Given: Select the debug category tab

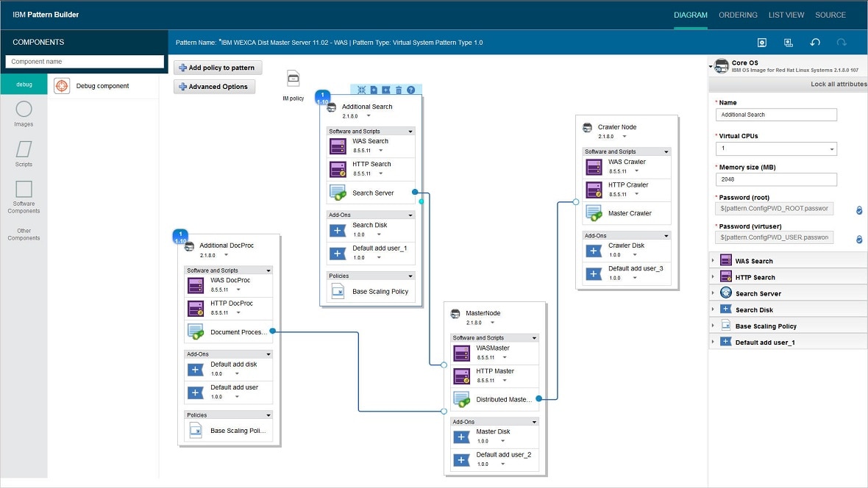Looking at the screenshot, I should coord(24,85).
